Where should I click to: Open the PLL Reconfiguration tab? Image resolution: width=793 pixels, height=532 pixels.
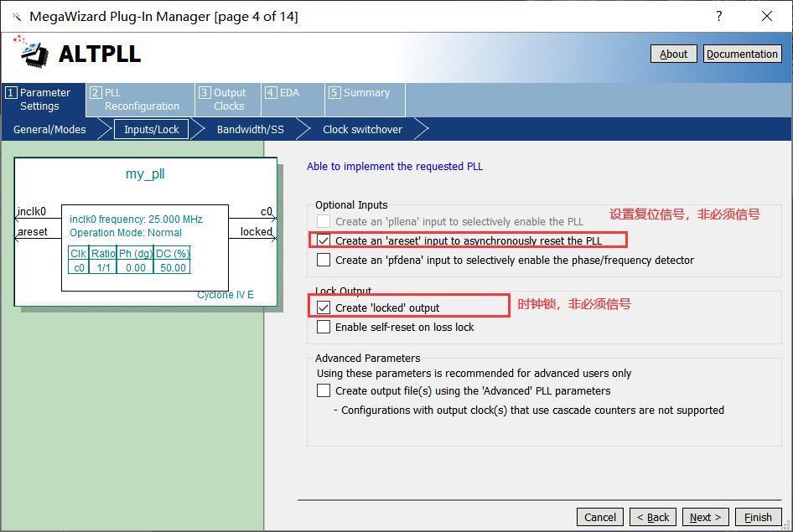141,100
